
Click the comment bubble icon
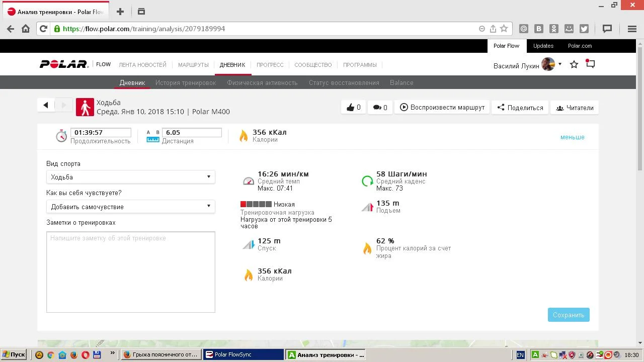tap(377, 108)
